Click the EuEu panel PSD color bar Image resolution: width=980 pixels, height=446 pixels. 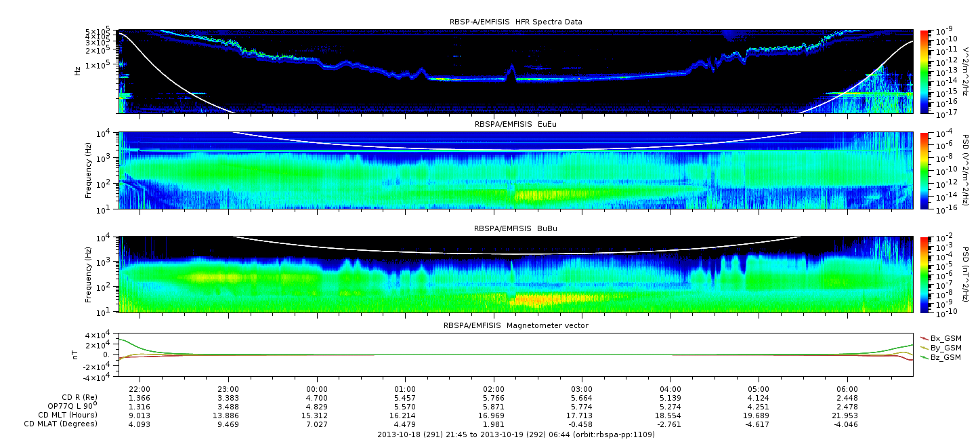924,170
